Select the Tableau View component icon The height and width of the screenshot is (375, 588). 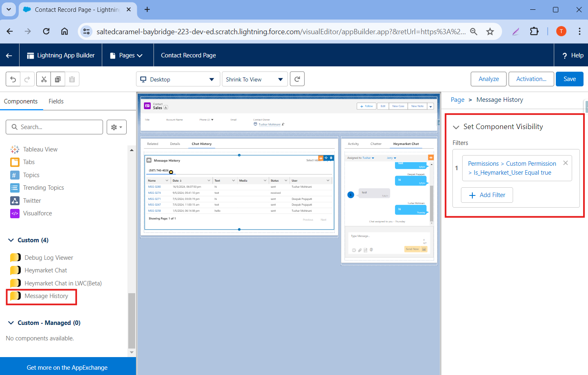coord(15,149)
